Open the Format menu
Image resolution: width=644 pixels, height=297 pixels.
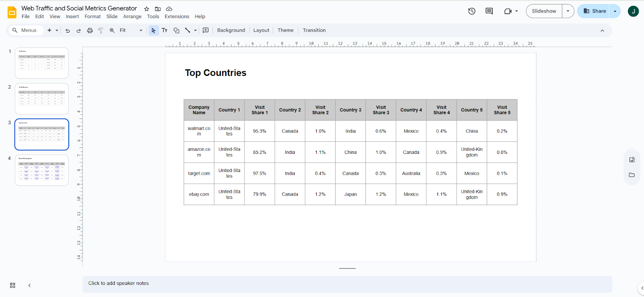[x=93, y=16]
